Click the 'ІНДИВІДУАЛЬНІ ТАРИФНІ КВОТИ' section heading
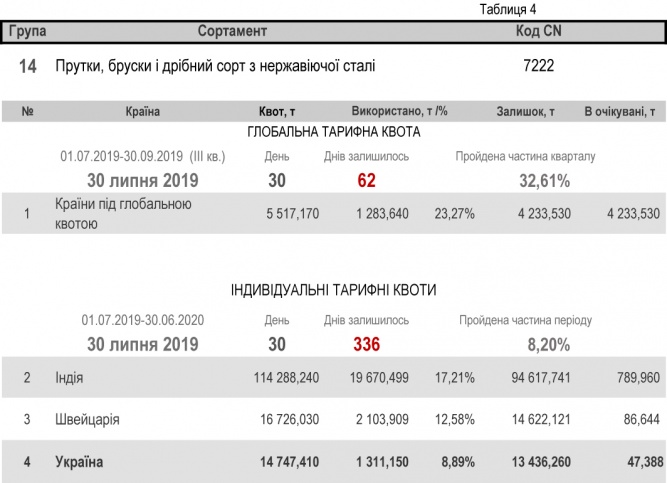Viewport: 667px width, 483px height. coord(333,290)
